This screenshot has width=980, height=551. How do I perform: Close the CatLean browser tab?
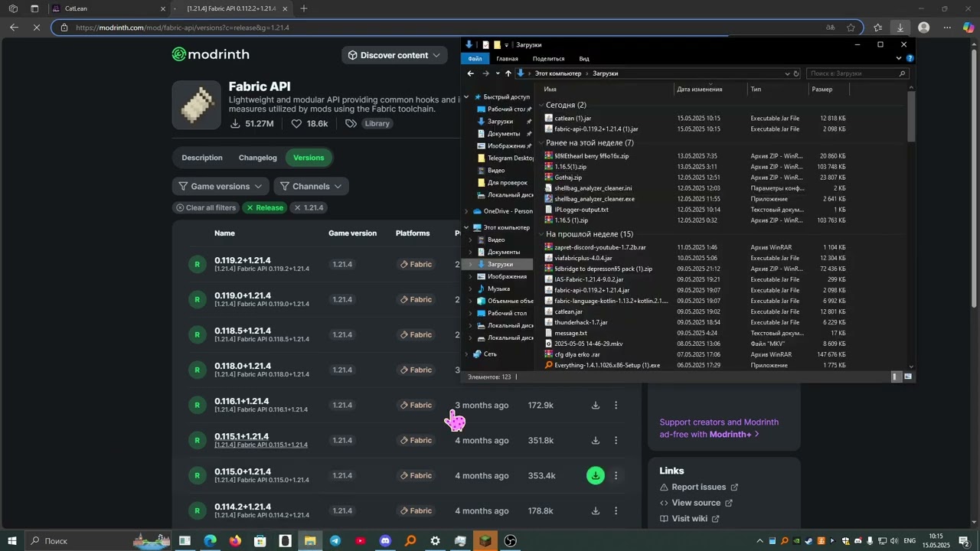[162, 9]
